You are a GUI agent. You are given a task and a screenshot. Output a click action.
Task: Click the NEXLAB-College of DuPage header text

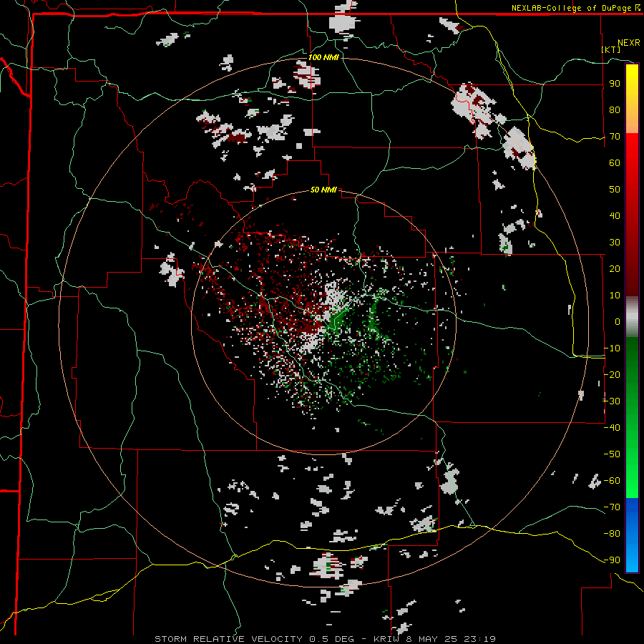coord(571,8)
